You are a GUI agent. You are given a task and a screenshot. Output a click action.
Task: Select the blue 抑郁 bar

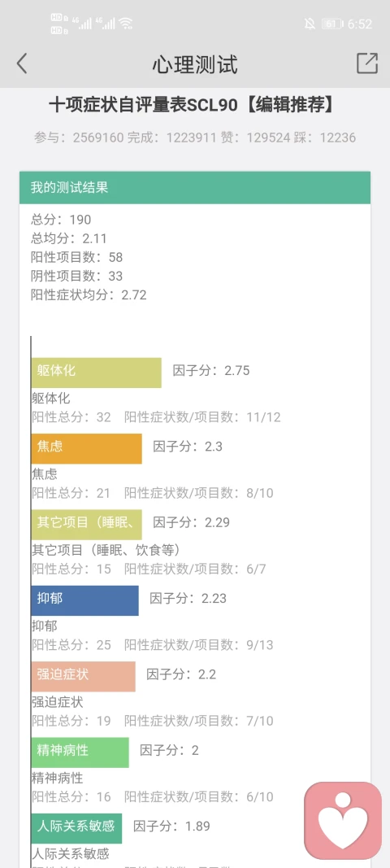(84, 600)
